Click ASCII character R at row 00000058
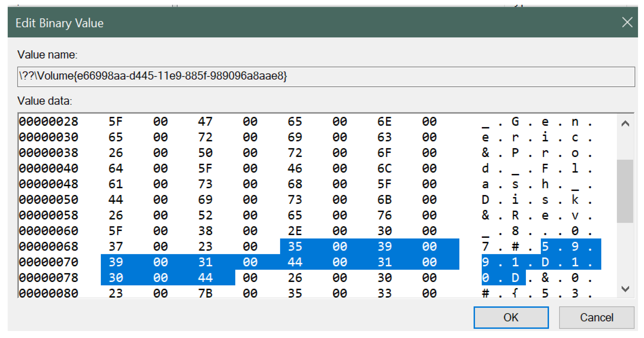 (515, 215)
